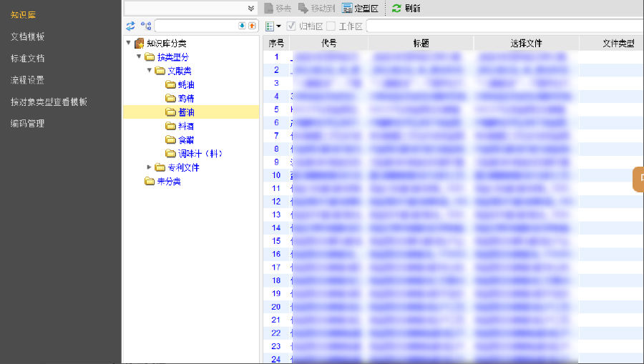Select table row number 8

pos(454,149)
